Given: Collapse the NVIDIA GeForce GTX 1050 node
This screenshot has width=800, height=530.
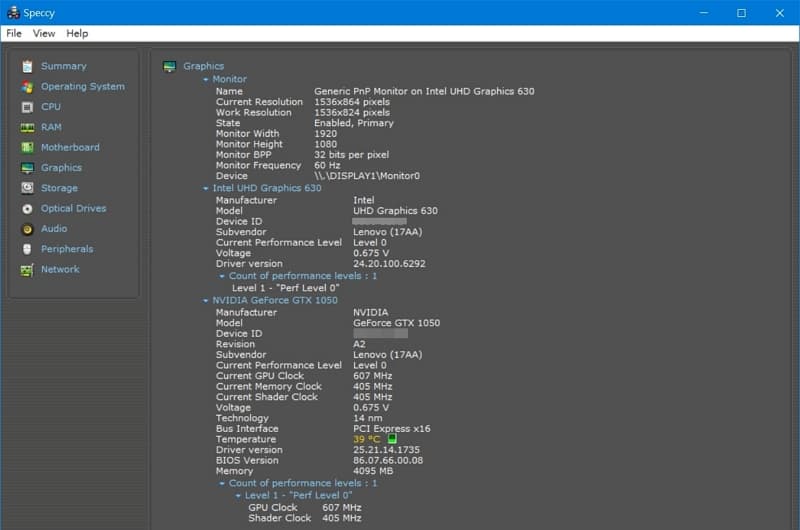Looking at the screenshot, I should 206,300.
